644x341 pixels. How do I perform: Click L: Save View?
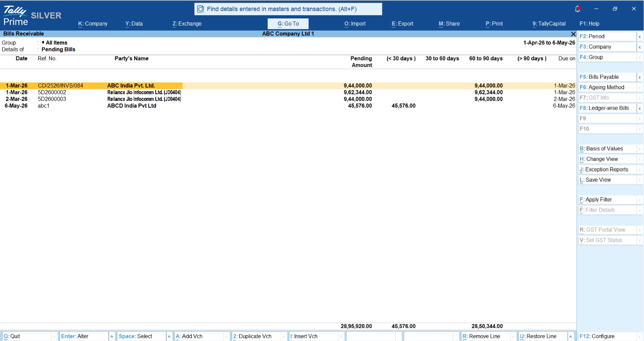[607, 180]
